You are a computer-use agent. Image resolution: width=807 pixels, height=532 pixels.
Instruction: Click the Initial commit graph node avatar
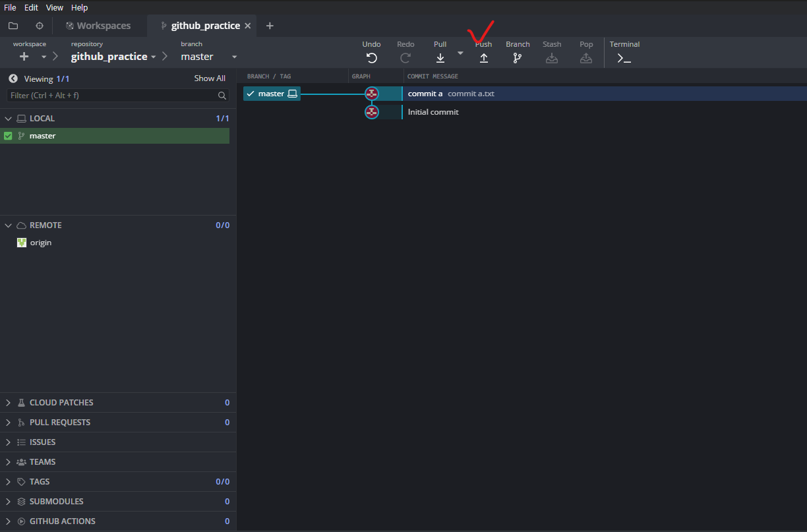point(372,112)
